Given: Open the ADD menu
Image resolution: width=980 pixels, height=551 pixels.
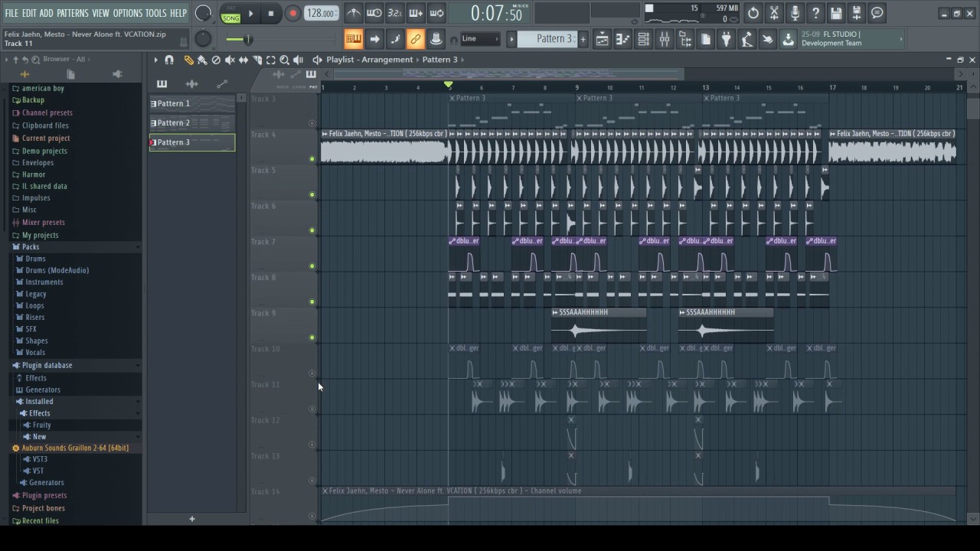Looking at the screenshot, I should [x=47, y=13].
